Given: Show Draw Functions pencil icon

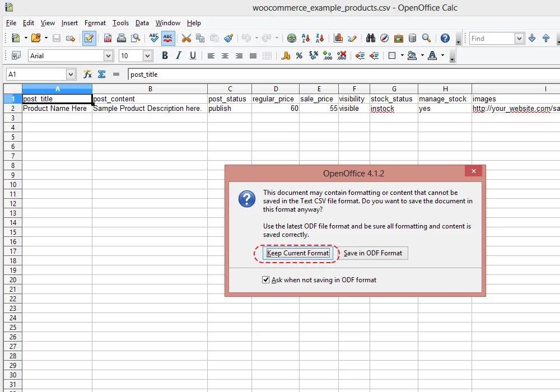Looking at the screenshot, I should pos(352,38).
